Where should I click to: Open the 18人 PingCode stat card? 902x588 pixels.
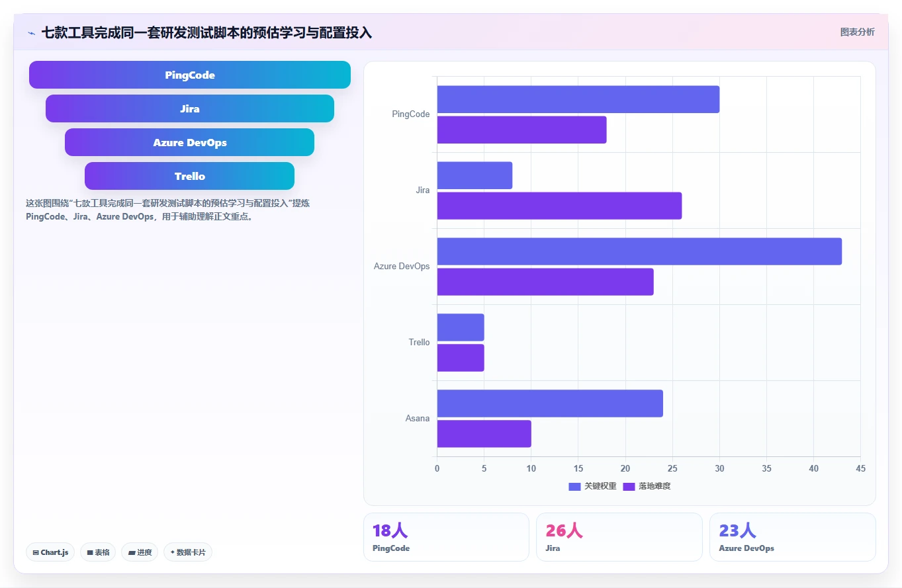[x=446, y=537]
